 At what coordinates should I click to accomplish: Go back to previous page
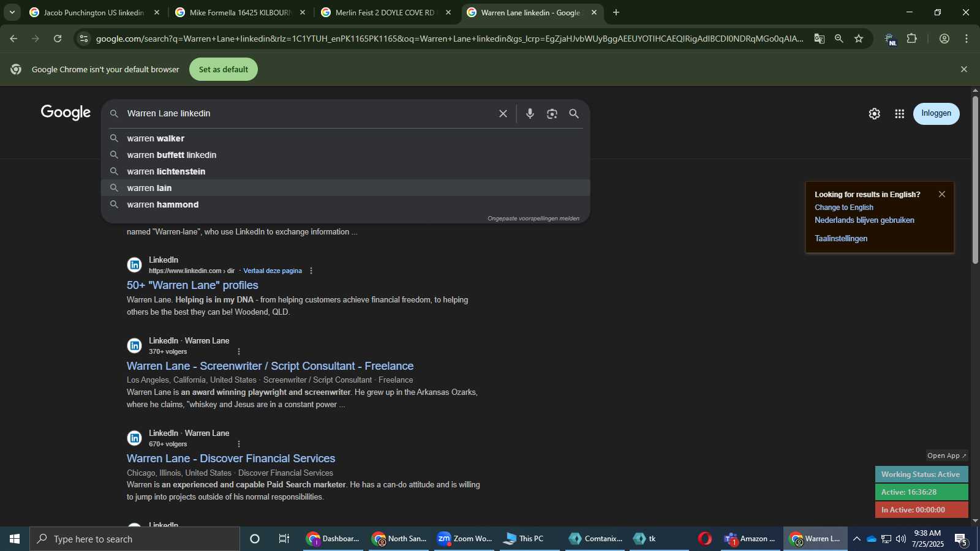[13, 39]
